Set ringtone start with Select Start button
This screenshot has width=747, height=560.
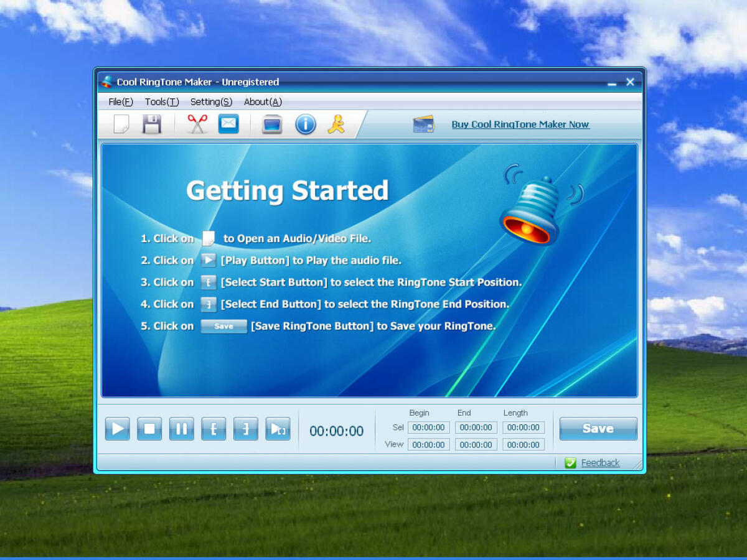pos(214,429)
